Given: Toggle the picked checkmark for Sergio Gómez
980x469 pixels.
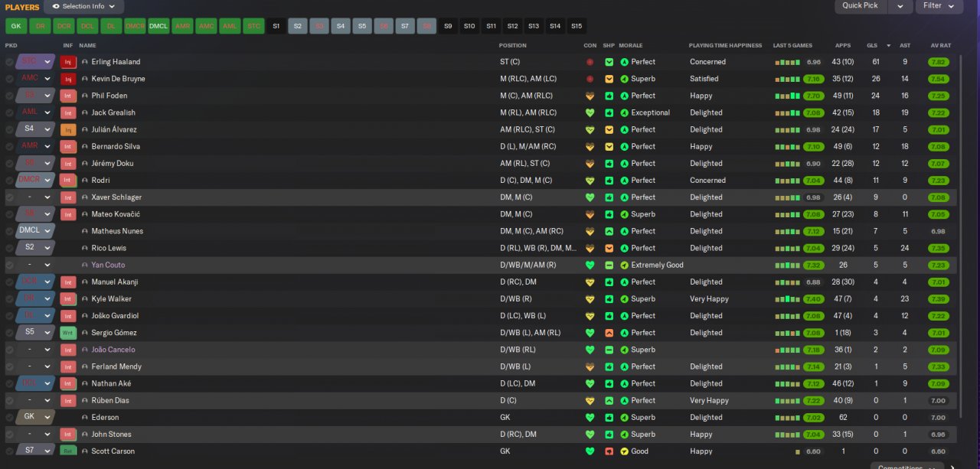Looking at the screenshot, I should point(9,333).
